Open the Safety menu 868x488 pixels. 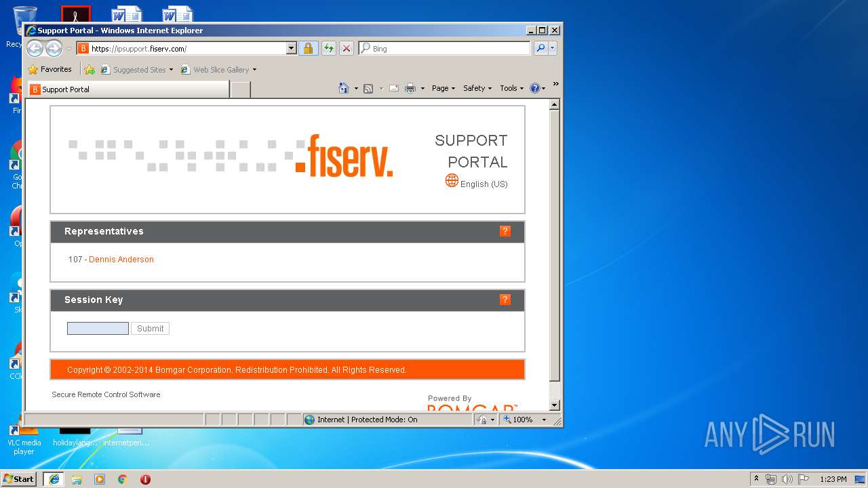tap(477, 88)
